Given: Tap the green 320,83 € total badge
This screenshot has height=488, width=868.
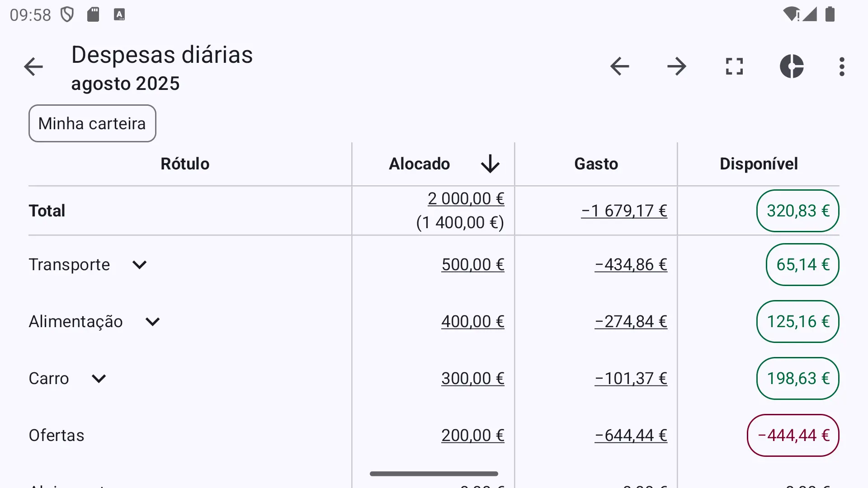Looking at the screenshot, I should 798,211.
